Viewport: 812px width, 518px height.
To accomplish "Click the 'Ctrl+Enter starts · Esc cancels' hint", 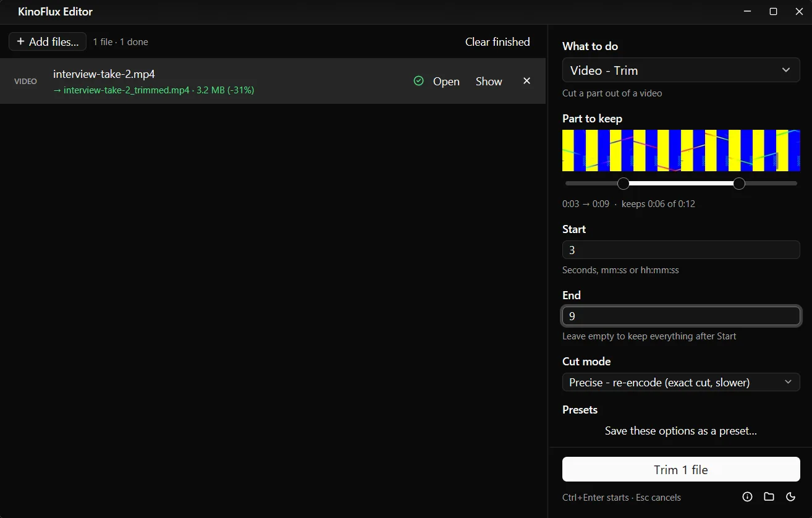I will 622,497.
